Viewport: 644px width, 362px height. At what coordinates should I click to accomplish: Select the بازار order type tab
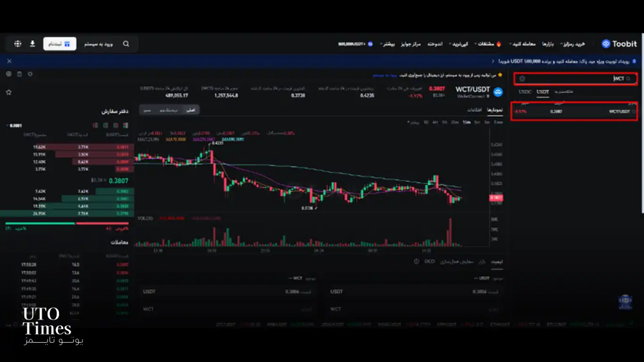482,261
